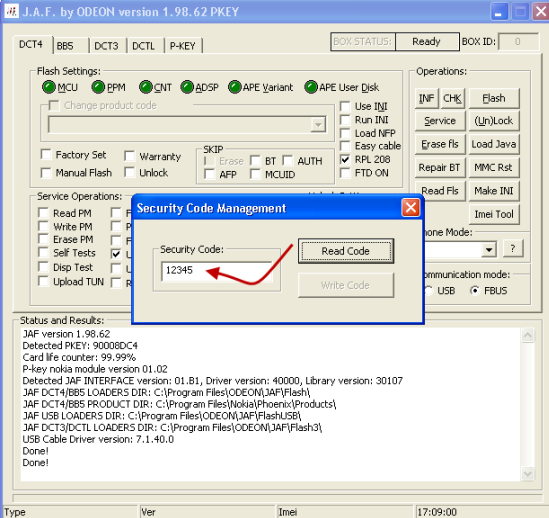This screenshot has height=518, width=549.
Task: Check the Erase PM service operation
Action: 43,239
